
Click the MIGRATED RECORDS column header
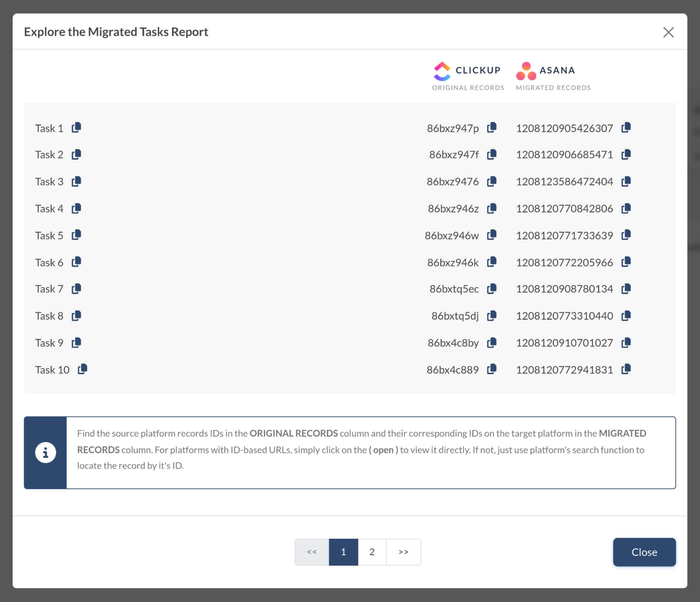(553, 88)
